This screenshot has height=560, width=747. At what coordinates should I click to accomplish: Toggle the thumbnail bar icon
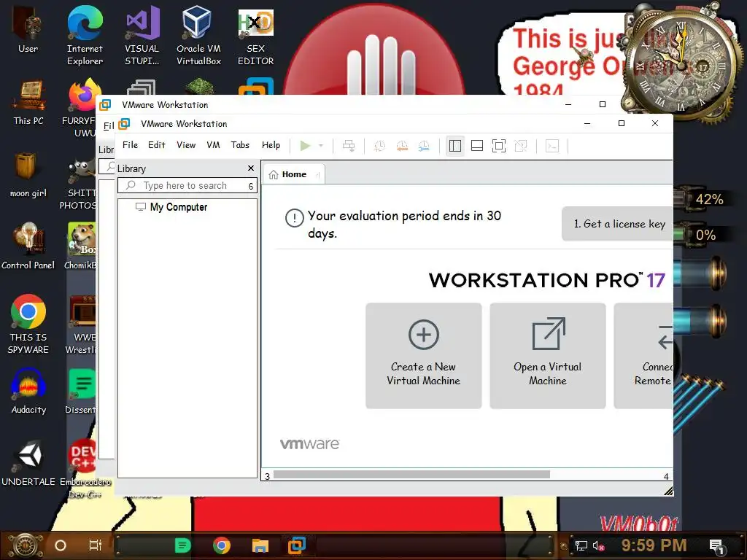pyautogui.click(x=477, y=146)
